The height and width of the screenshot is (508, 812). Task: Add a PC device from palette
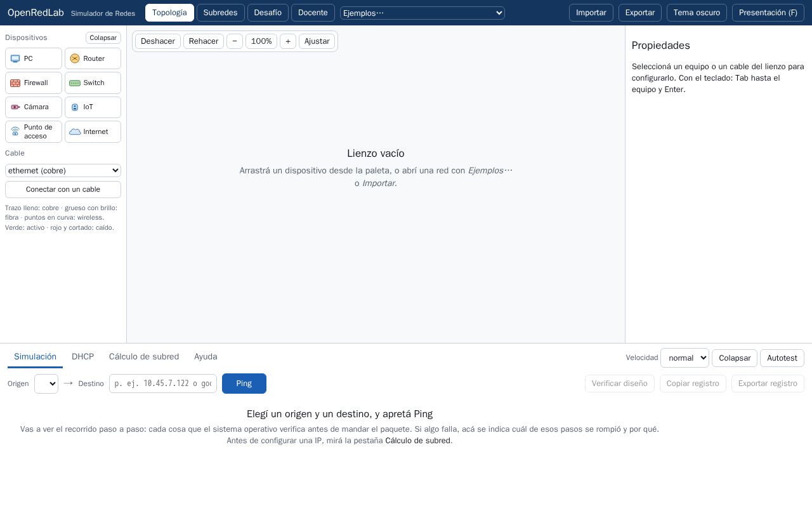34,58
